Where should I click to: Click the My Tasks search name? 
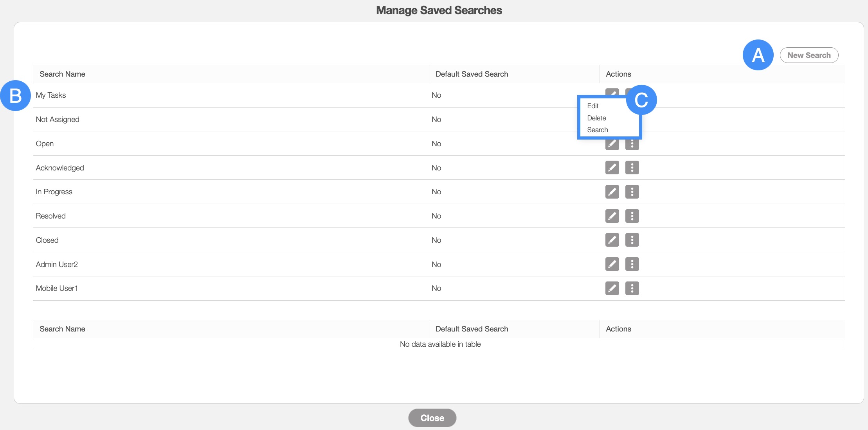(51, 95)
